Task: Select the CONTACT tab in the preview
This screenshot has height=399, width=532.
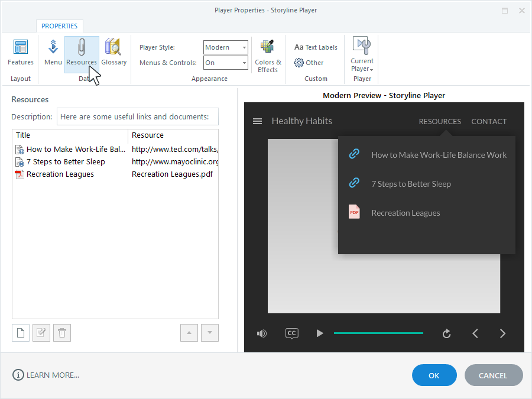Action: point(489,121)
